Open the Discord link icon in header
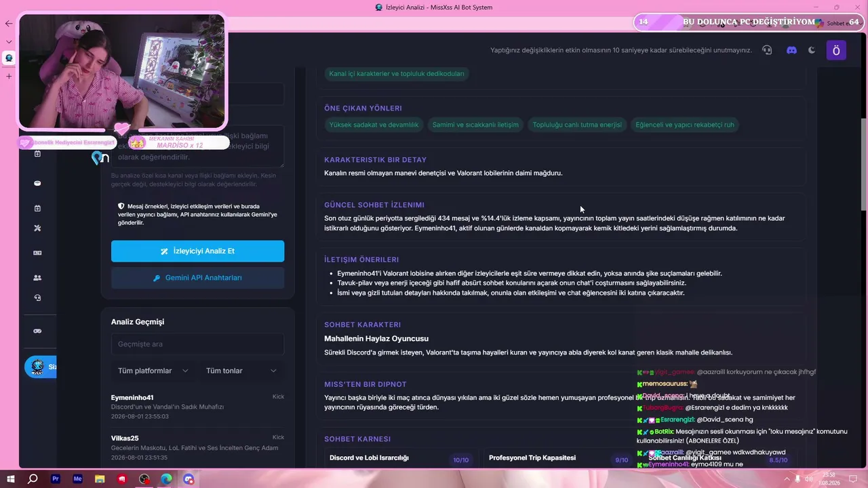 tap(791, 50)
